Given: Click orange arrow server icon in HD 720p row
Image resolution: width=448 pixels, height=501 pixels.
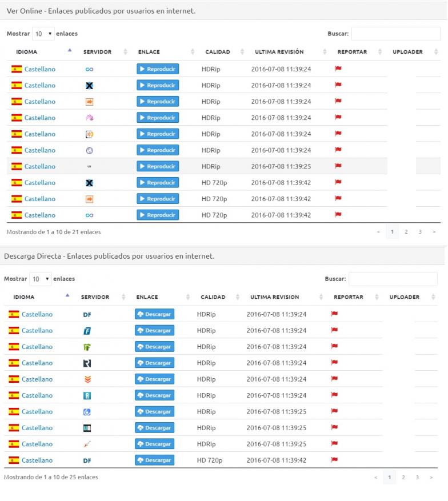Looking at the screenshot, I should point(89,199).
